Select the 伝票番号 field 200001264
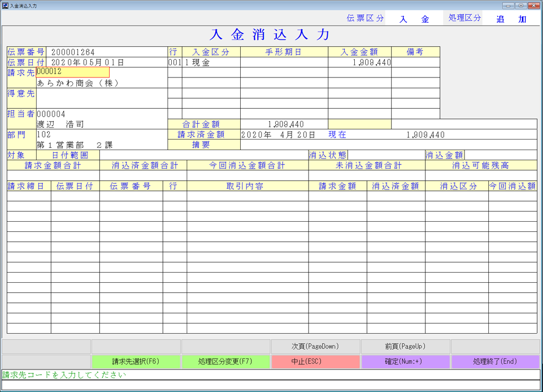The image size is (543, 392). 106,52
